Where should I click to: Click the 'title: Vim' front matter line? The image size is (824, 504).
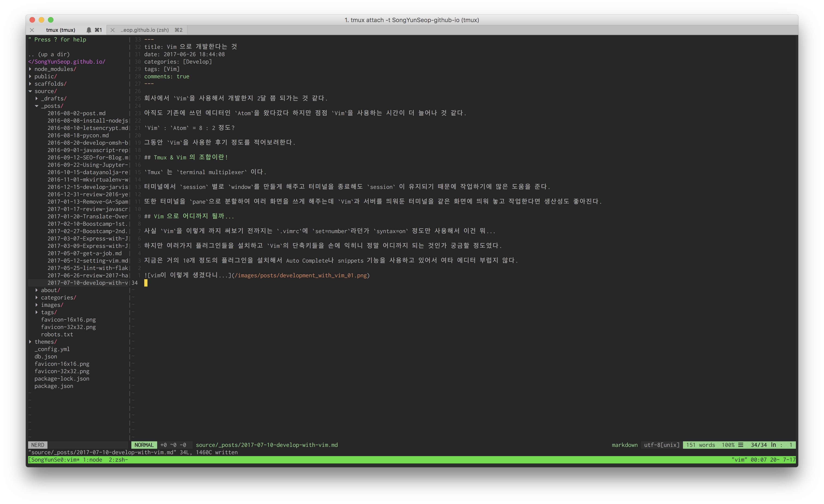point(191,47)
